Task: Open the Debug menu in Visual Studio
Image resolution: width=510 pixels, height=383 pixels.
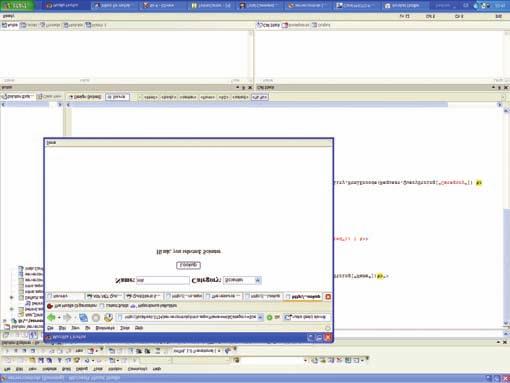Action: (82, 369)
